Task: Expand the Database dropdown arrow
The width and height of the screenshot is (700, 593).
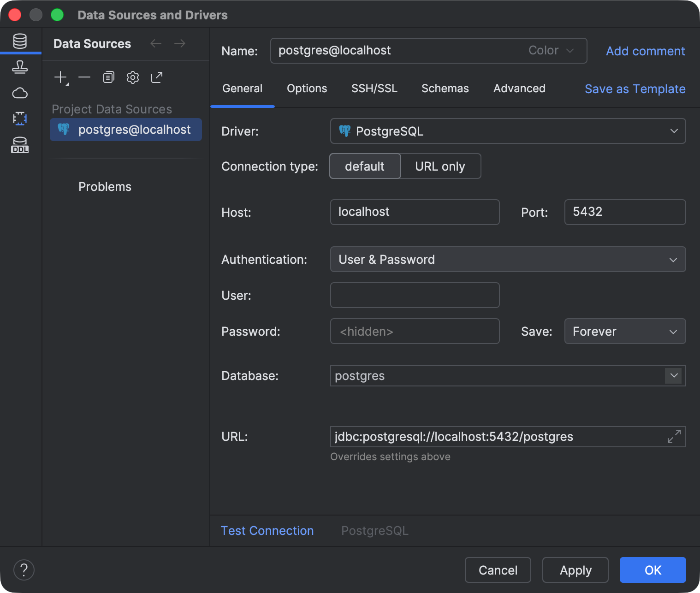Action: point(674,375)
